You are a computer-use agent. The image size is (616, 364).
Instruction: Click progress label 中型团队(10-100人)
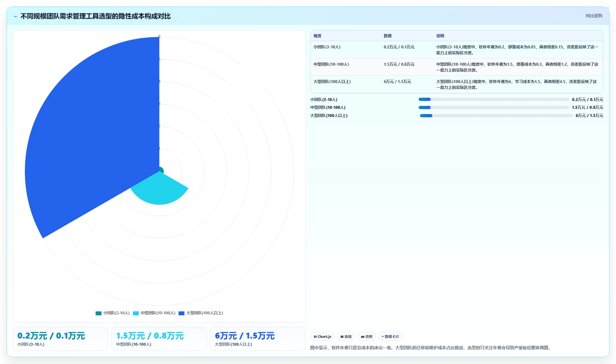328,108
